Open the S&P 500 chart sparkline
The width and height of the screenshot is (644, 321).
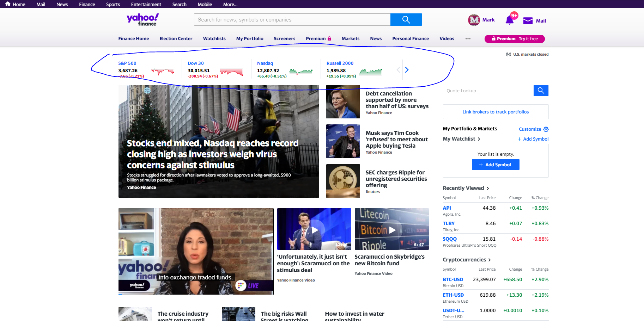[x=162, y=72]
